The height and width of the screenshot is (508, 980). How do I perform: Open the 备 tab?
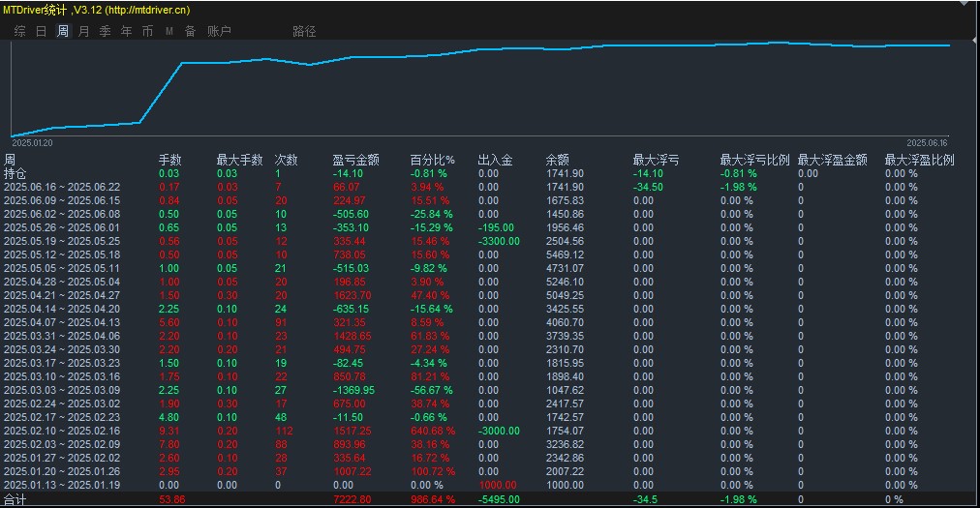[x=190, y=31]
